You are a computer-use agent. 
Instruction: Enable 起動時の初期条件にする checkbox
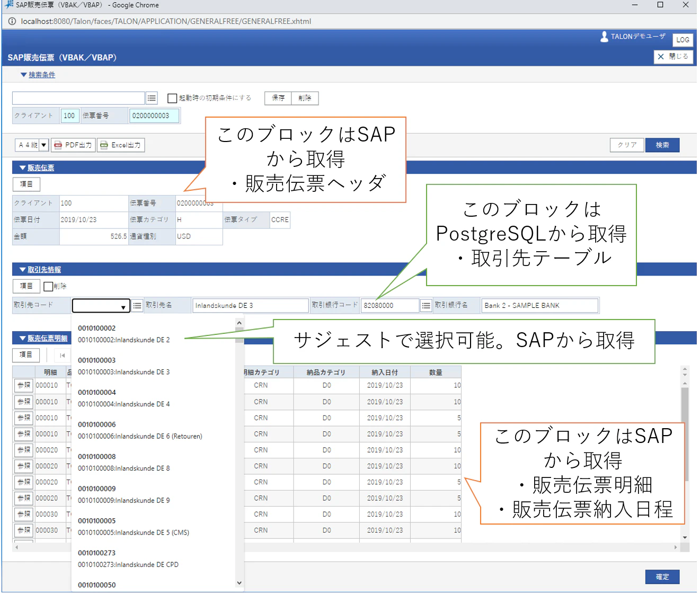[x=172, y=98]
